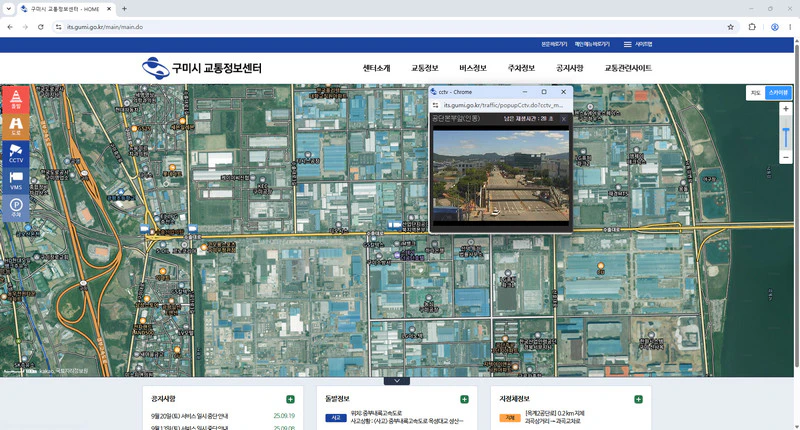
Task: Open tab search dropdown arrow
Action: [x=9, y=9]
